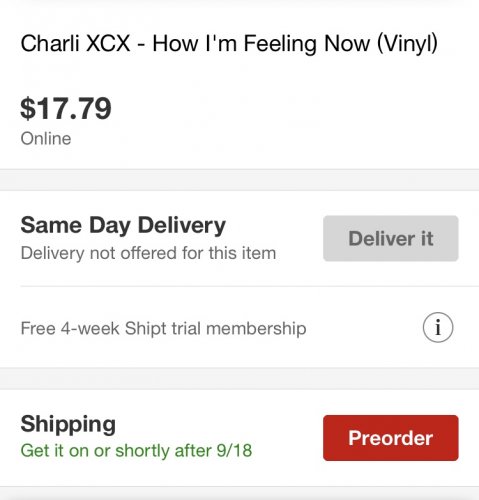Open the Free 4-week Shipt trial membership row

coord(239,328)
